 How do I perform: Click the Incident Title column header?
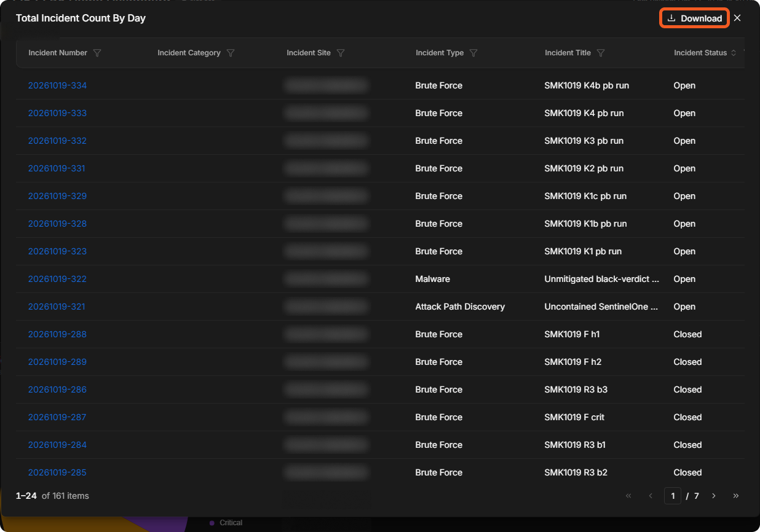click(568, 53)
